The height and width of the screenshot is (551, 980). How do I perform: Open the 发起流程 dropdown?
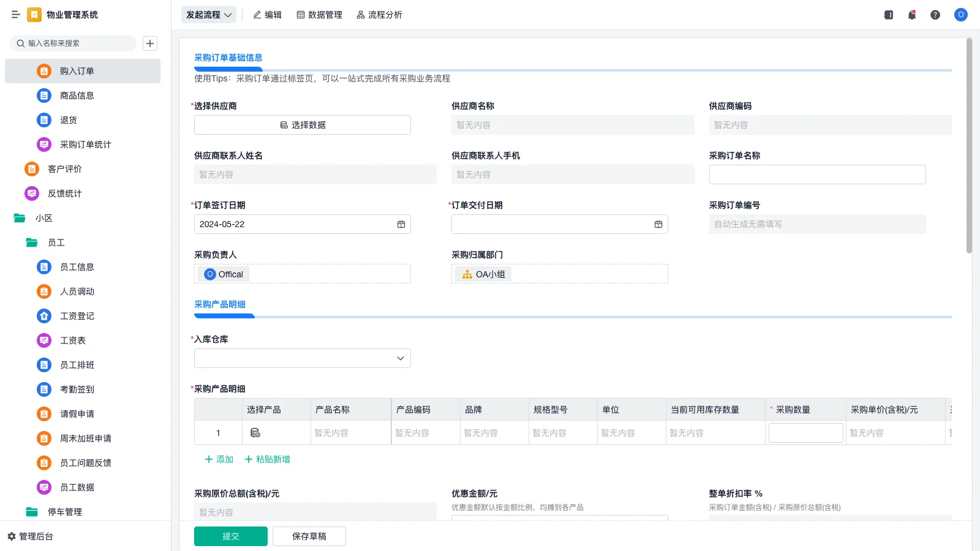(208, 15)
